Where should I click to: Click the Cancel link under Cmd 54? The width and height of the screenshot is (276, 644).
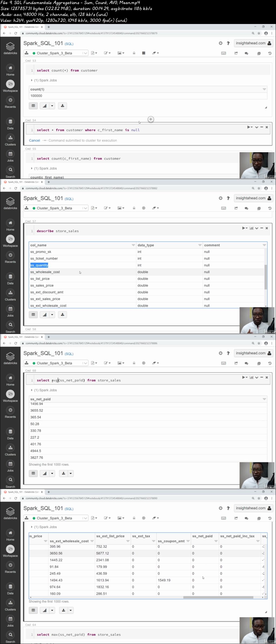[x=34, y=140]
